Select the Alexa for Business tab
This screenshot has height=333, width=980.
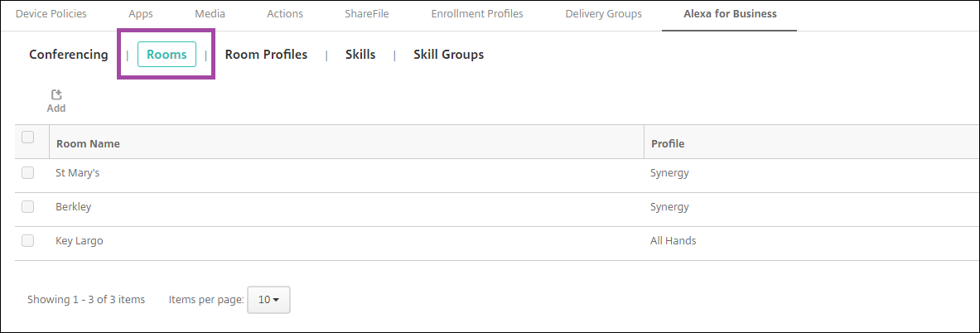pyautogui.click(x=729, y=14)
